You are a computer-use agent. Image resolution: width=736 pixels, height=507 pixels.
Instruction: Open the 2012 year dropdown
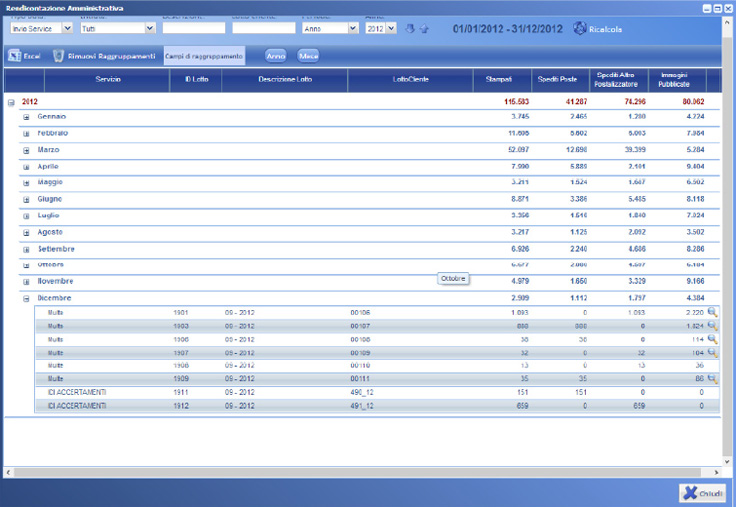click(x=391, y=29)
